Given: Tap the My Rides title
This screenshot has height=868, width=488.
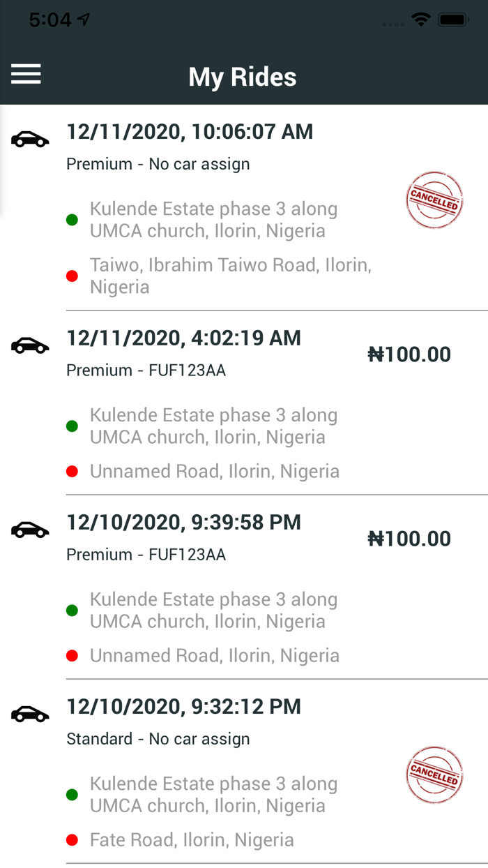Looking at the screenshot, I should [243, 77].
